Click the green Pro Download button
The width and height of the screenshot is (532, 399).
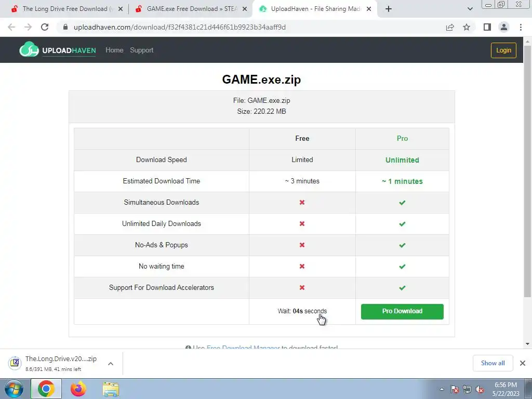pos(402,311)
